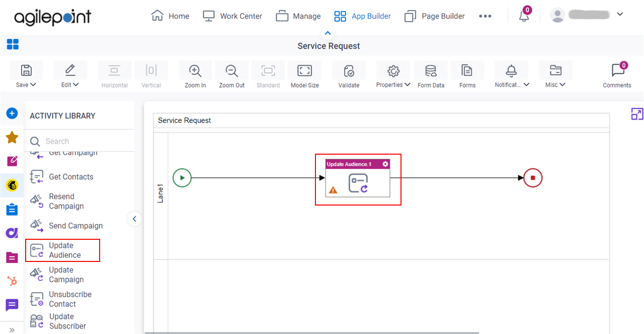
Task: Open the magenta folder sidebar category
Action: 12,257
